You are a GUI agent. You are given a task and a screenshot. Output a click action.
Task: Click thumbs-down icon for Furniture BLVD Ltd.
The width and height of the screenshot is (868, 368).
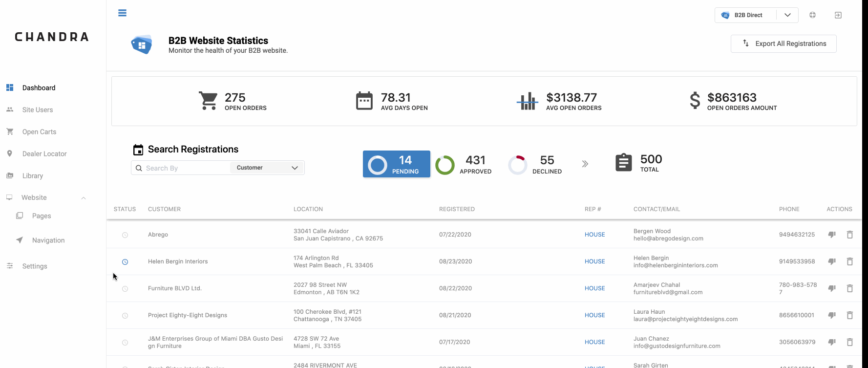pyautogui.click(x=832, y=288)
